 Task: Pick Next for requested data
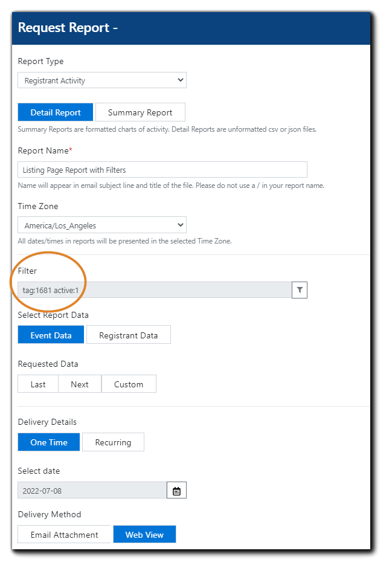point(80,384)
